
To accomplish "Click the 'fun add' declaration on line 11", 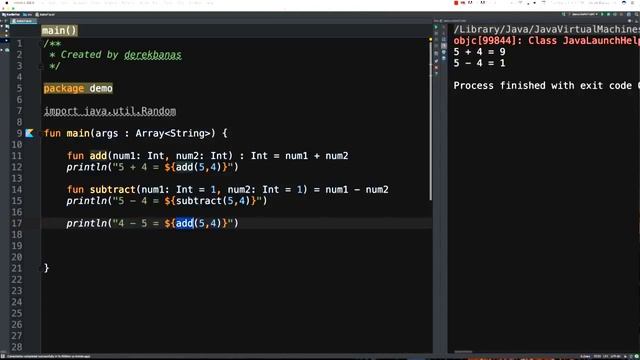I will pos(207,156).
